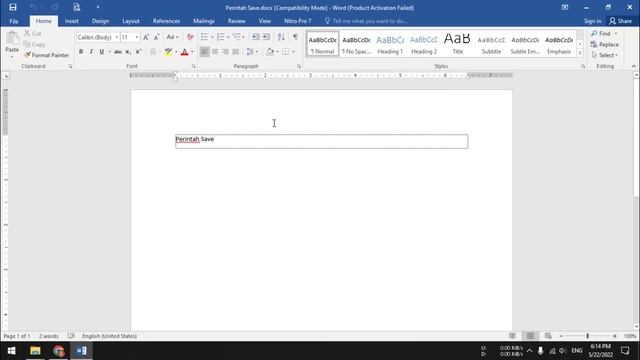Viewport: 640px width, 360px height.
Task: Zoom out with the minus button
Action: coord(561,336)
